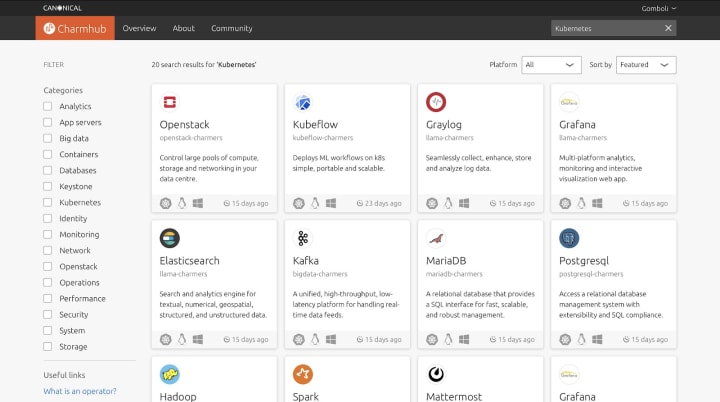Click the MariaDB seal logo icon

pyautogui.click(x=436, y=238)
